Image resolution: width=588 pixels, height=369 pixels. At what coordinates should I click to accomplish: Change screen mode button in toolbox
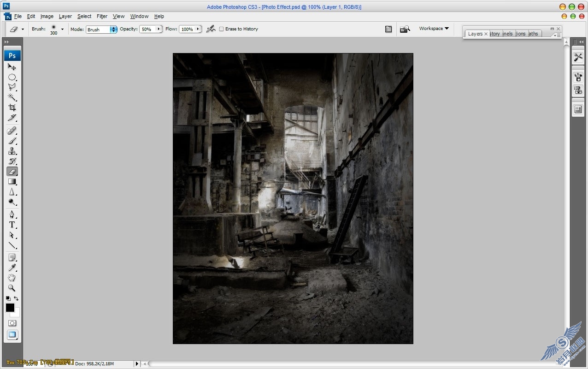[12, 335]
